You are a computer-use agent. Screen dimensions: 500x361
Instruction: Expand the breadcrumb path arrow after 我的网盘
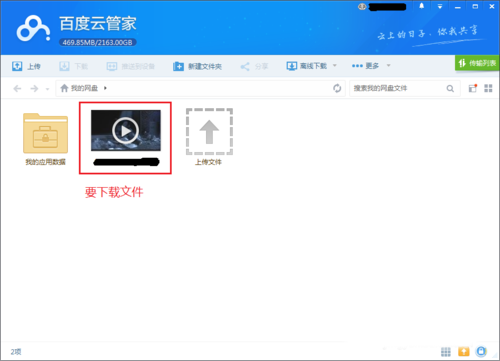coord(105,88)
